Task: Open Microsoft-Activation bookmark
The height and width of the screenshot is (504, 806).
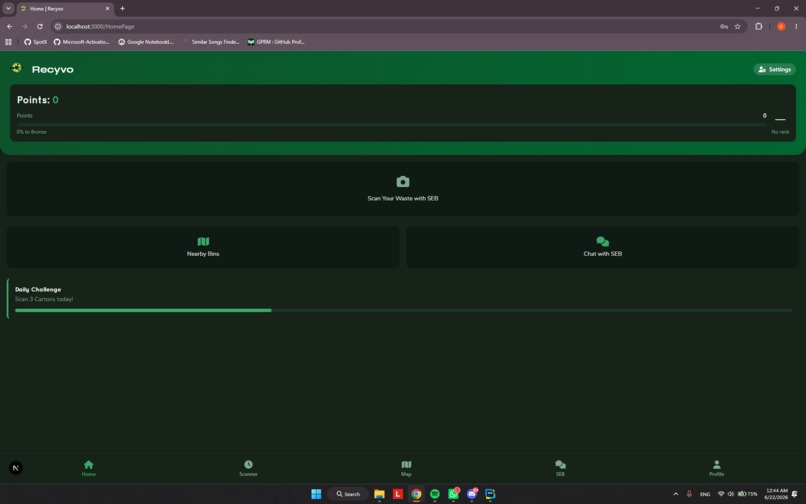Action: tap(82, 42)
